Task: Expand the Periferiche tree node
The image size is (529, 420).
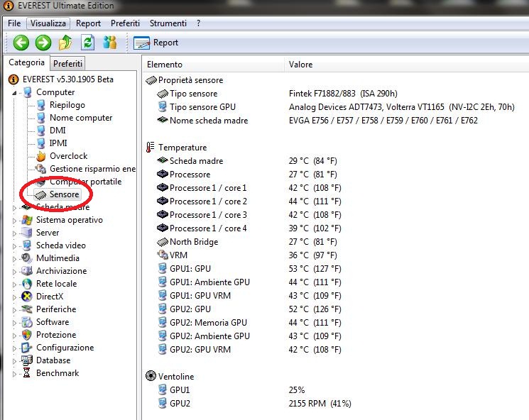Action: 14,310
